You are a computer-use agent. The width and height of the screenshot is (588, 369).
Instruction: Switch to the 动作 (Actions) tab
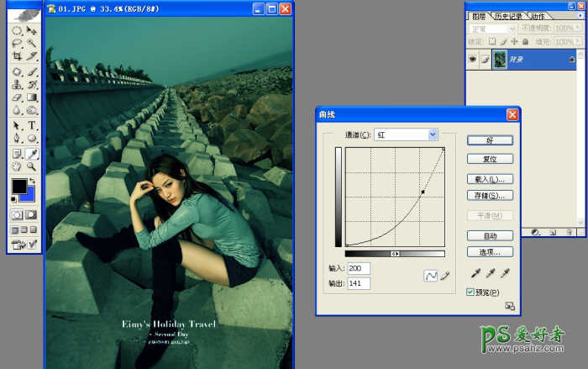[538, 16]
